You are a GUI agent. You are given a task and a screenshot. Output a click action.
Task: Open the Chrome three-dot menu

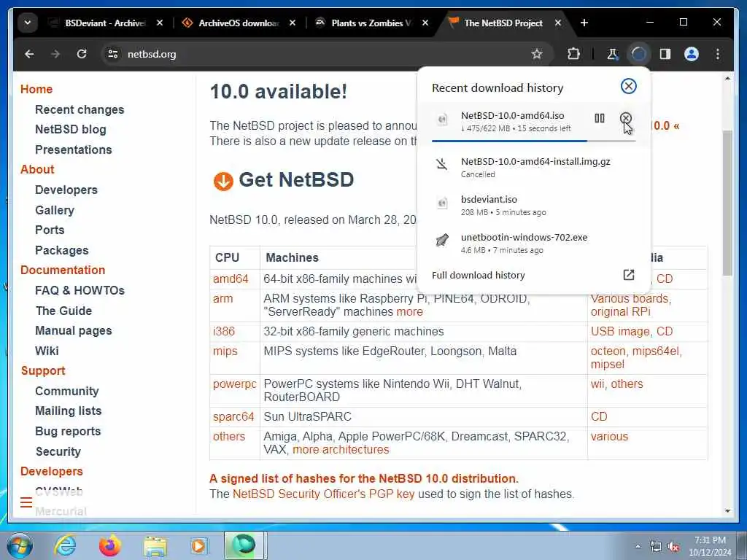pos(718,54)
